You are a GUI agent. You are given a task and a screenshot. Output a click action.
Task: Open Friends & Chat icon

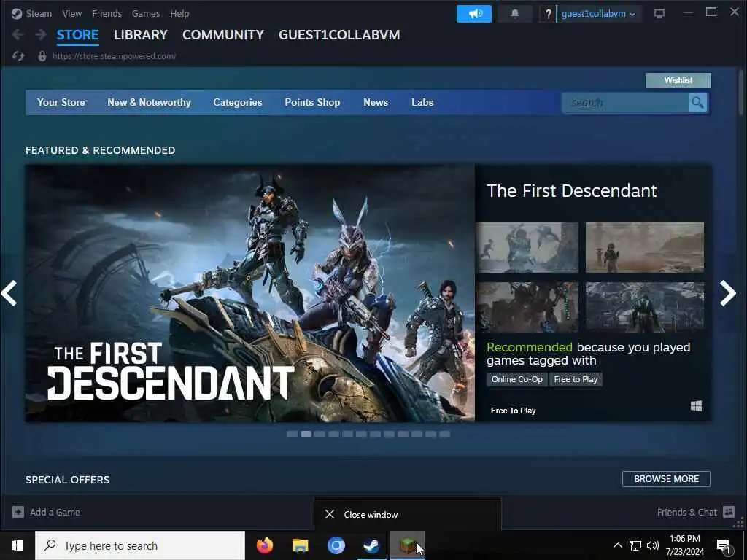tap(729, 512)
